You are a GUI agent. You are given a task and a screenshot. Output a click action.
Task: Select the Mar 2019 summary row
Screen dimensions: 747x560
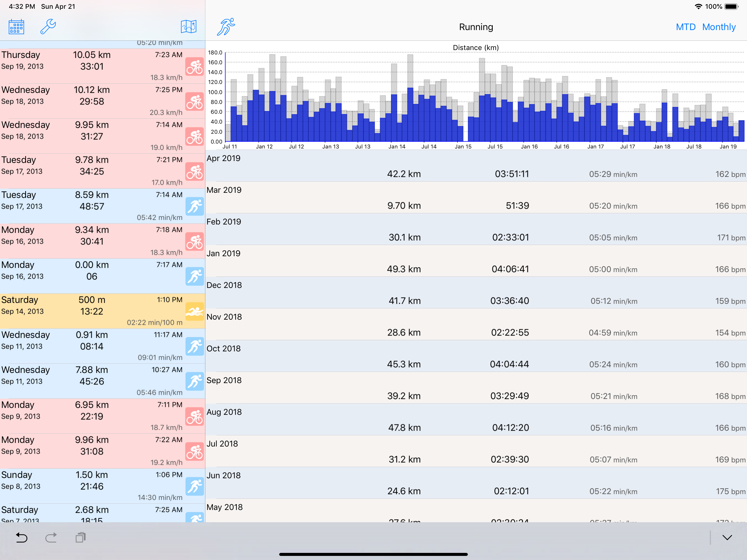click(x=476, y=198)
